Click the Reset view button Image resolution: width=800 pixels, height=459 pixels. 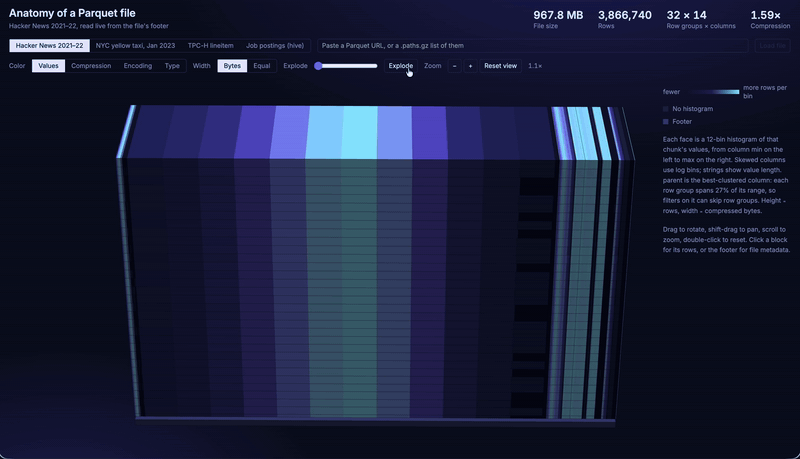click(x=501, y=66)
